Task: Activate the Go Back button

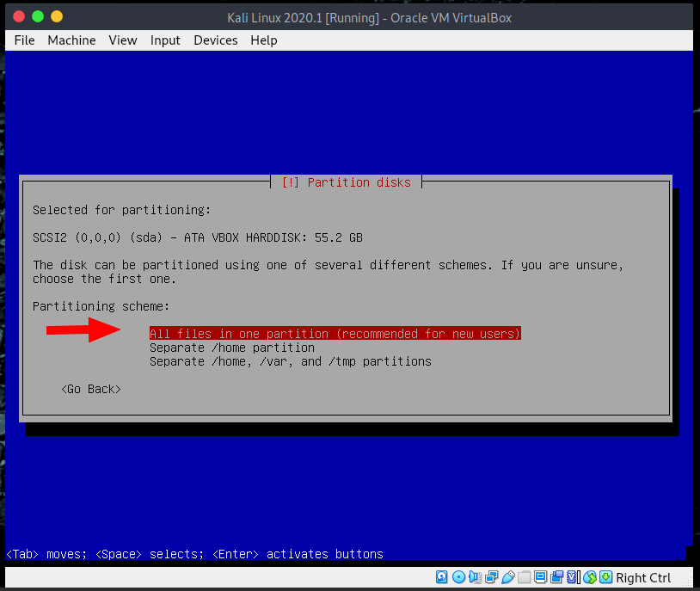Action: tap(91, 389)
